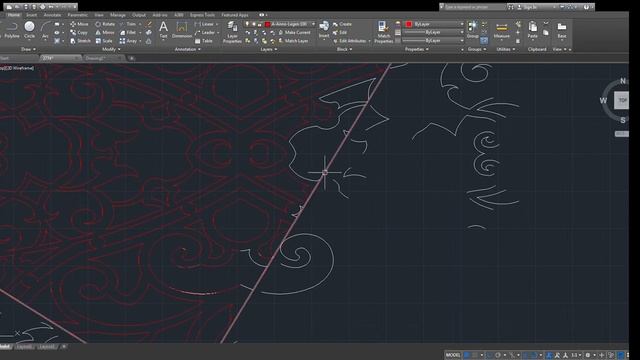Click Create block
This screenshot has height=360, width=640.
coord(342,24)
